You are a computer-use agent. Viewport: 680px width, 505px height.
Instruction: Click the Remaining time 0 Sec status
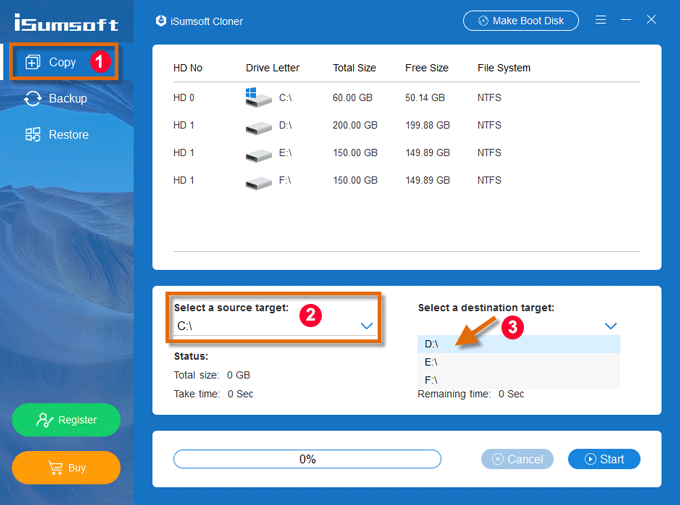pyautogui.click(x=471, y=394)
